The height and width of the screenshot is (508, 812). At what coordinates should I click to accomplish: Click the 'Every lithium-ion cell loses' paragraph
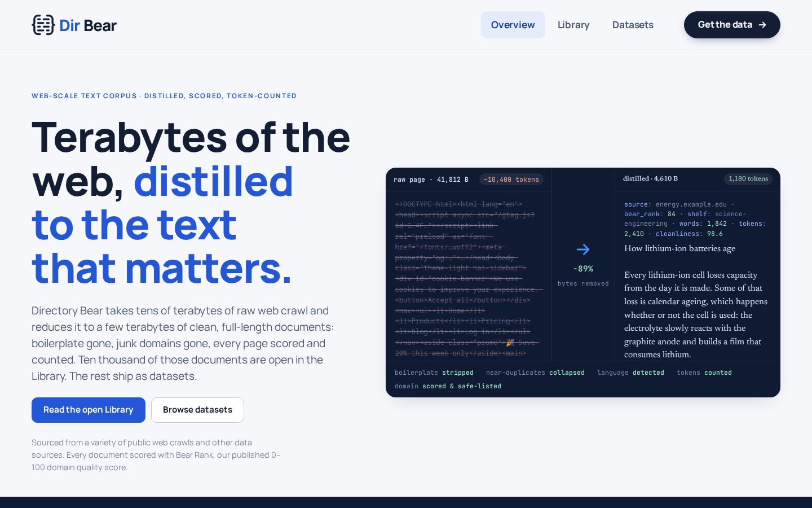click(696, 314)
